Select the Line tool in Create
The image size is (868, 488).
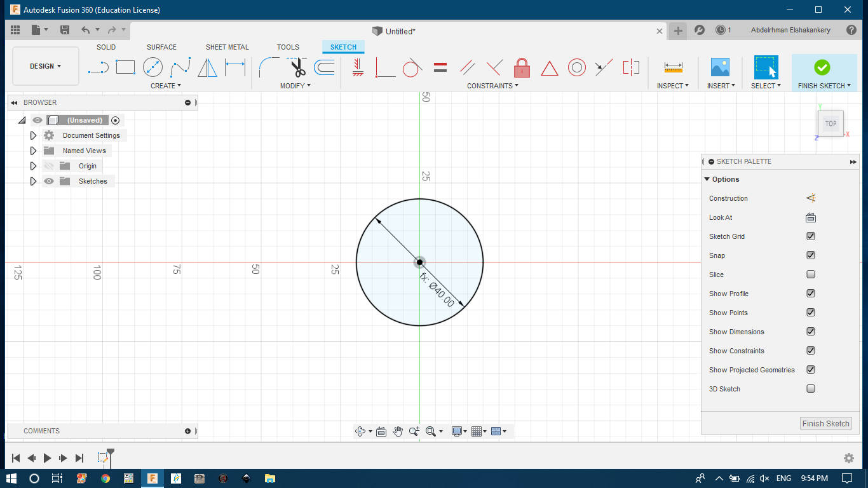[98, 67]
